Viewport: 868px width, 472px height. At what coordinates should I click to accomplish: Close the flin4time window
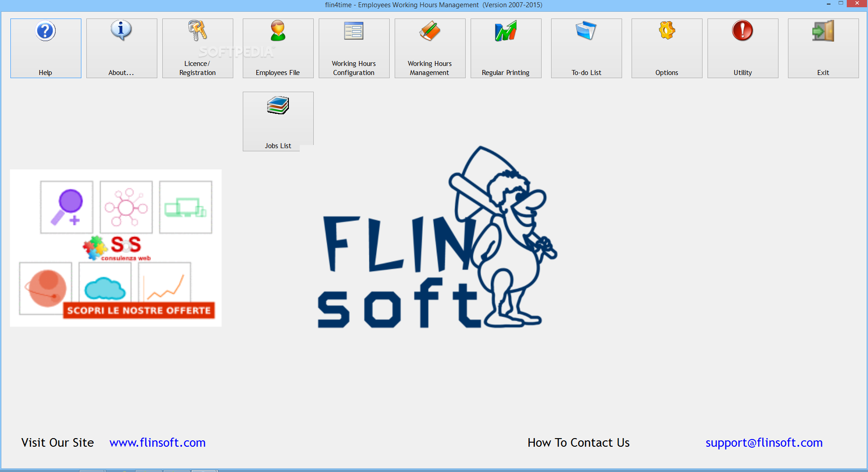click(x=857, y=3)
